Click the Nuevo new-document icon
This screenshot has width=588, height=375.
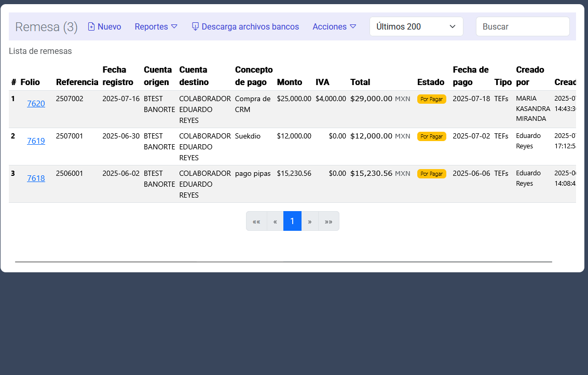tap(91, 26)
